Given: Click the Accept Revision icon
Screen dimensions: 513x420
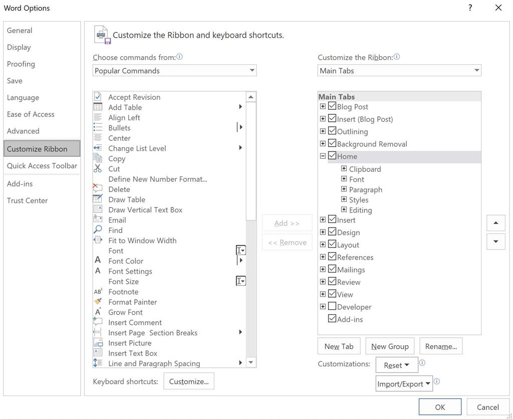Looking at the screenshot, I should pyautogui.click(x=98, y=97).
